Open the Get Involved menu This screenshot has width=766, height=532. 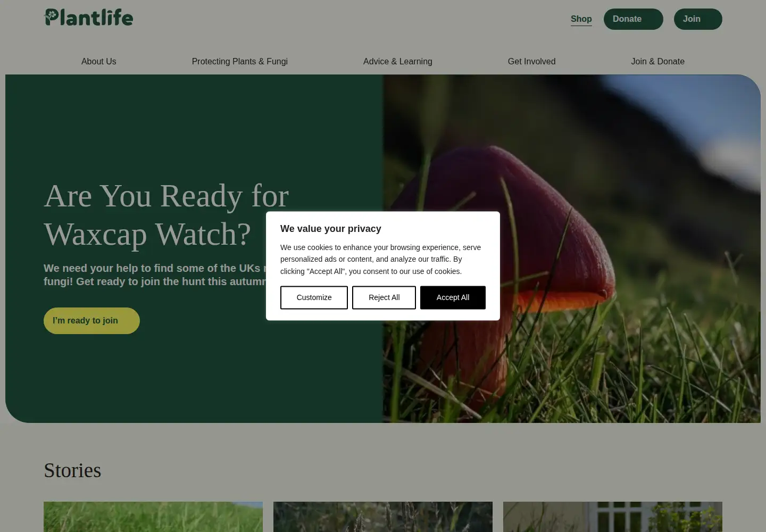[531, 62]
